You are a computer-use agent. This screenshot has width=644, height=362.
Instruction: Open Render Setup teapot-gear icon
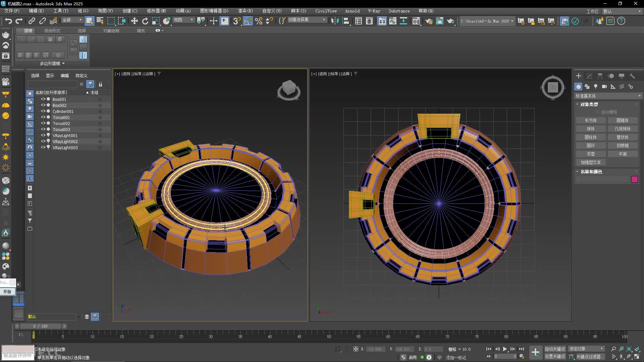coord(429,21)
